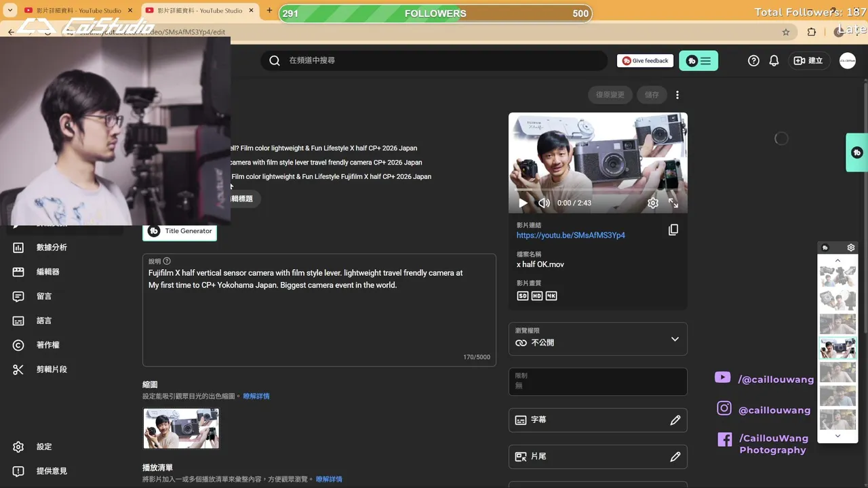Screen dimensions: 868x488
Task: Move up through the TubeBuddy thumbnail list
Action: (837, 260)
